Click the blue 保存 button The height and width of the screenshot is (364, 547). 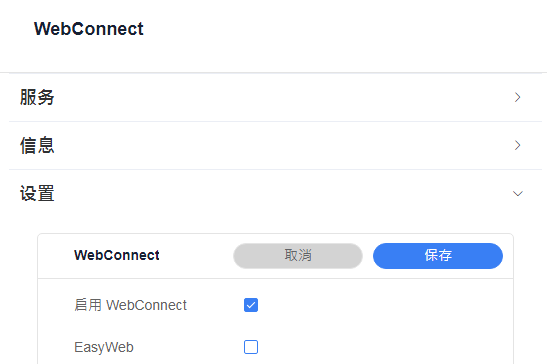click(438, 256)
